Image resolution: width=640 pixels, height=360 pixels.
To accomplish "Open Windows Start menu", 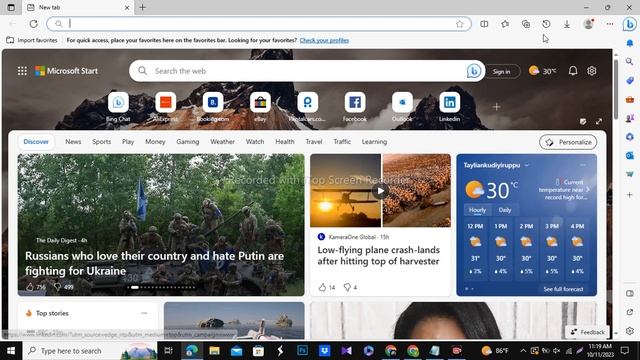I will [x=11, y=351].
